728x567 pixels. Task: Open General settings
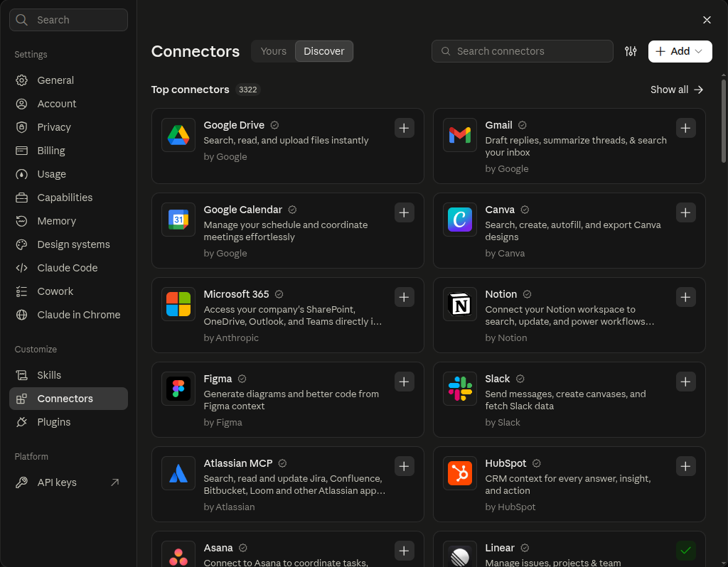68,80
